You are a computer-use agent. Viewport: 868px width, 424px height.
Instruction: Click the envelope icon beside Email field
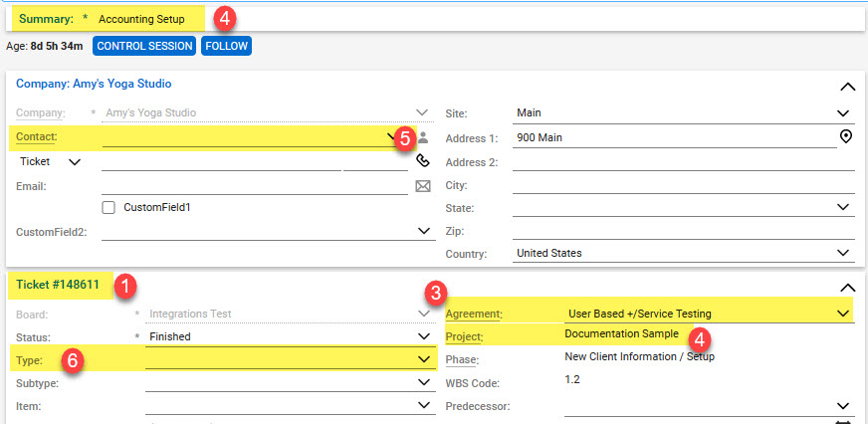tap(423, 186)
